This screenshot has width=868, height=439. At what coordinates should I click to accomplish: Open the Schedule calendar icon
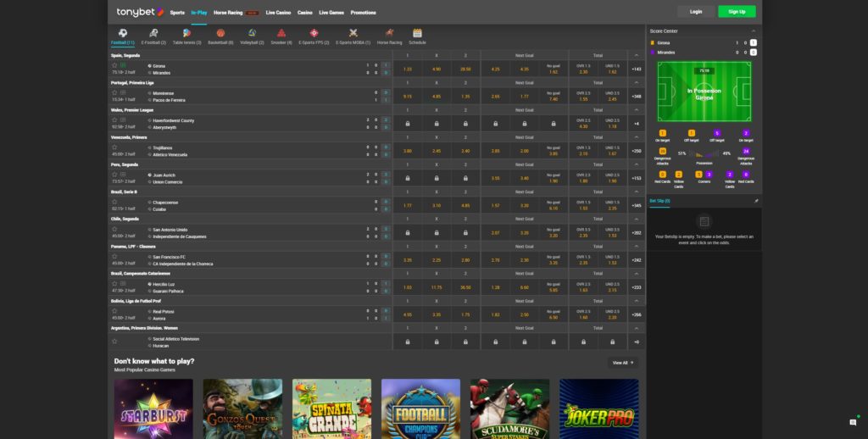click(x=417, y=33)
